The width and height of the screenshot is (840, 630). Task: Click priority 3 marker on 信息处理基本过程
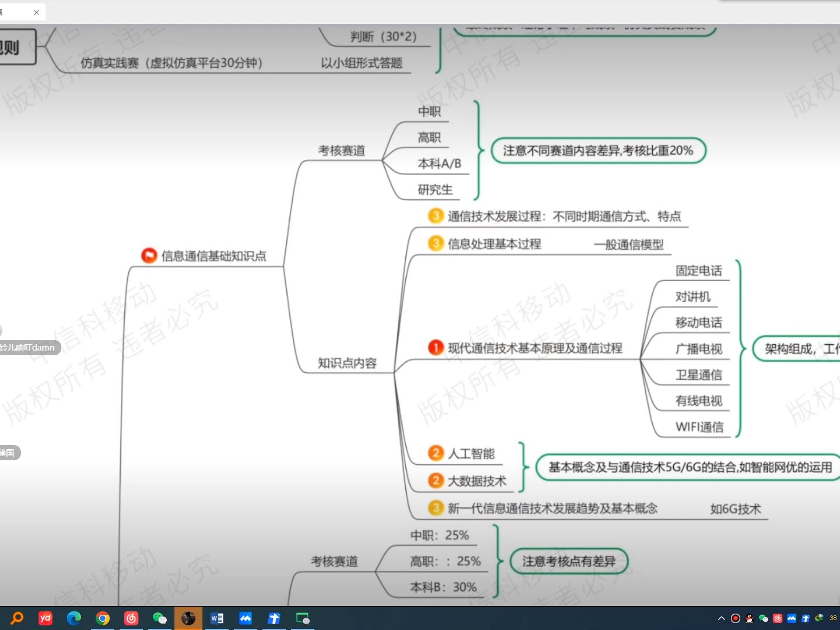click(x=436, y=243)
